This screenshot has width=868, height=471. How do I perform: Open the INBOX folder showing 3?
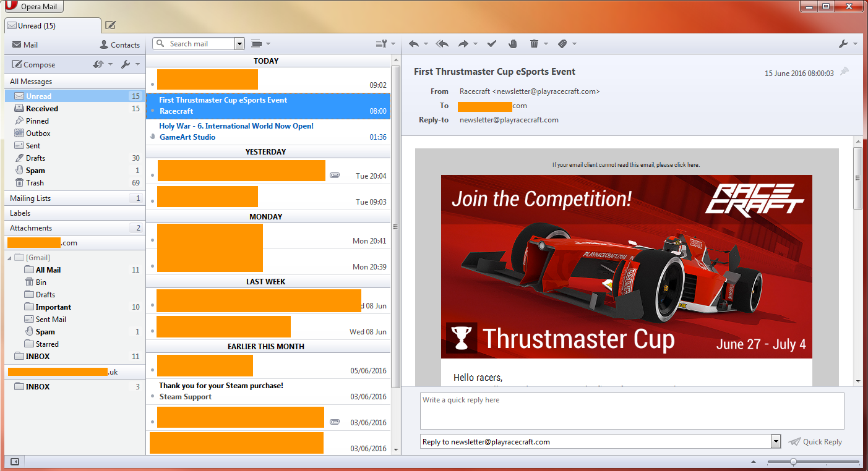coord(74,387)
